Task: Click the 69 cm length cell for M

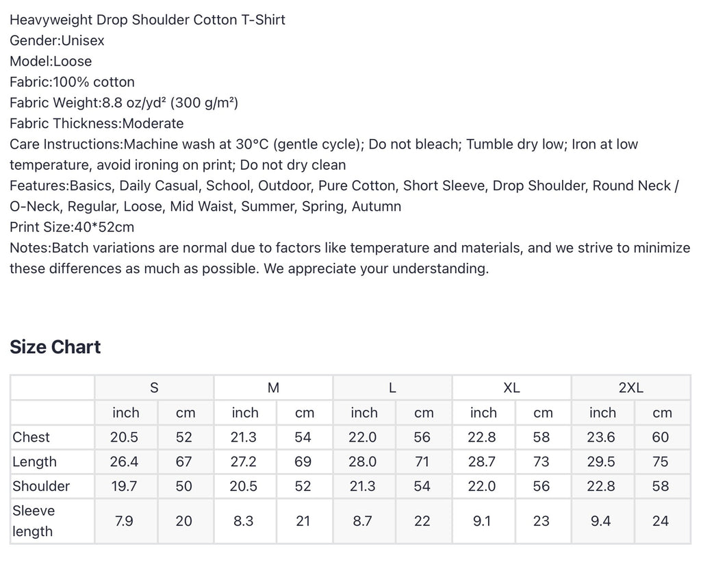Action: (305, 461)
